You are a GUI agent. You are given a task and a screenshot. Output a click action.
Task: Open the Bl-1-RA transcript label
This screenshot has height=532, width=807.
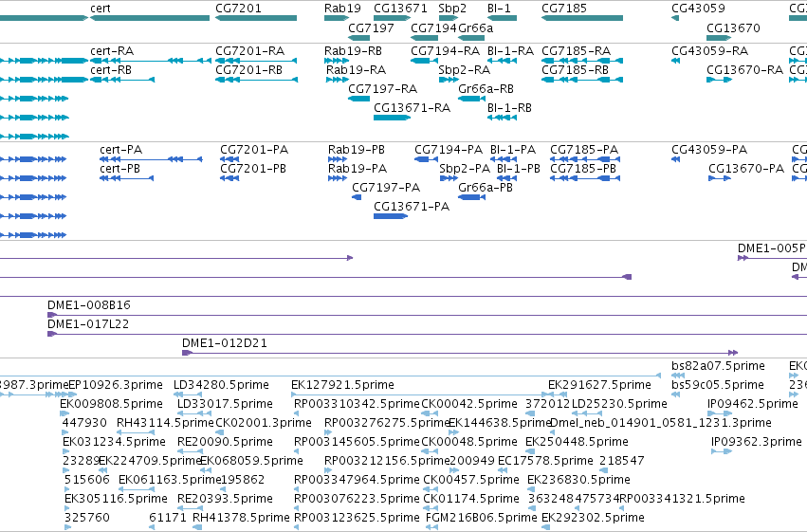pyautogui.click(x=510, y=51)
